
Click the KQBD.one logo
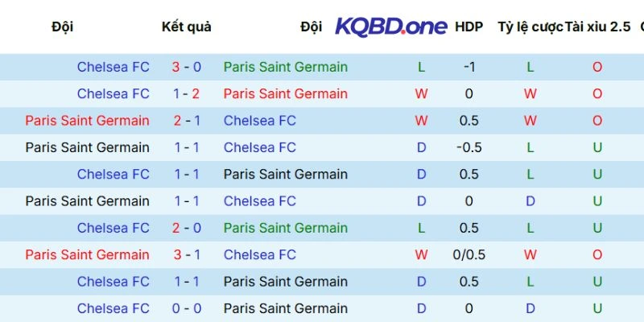391,27
